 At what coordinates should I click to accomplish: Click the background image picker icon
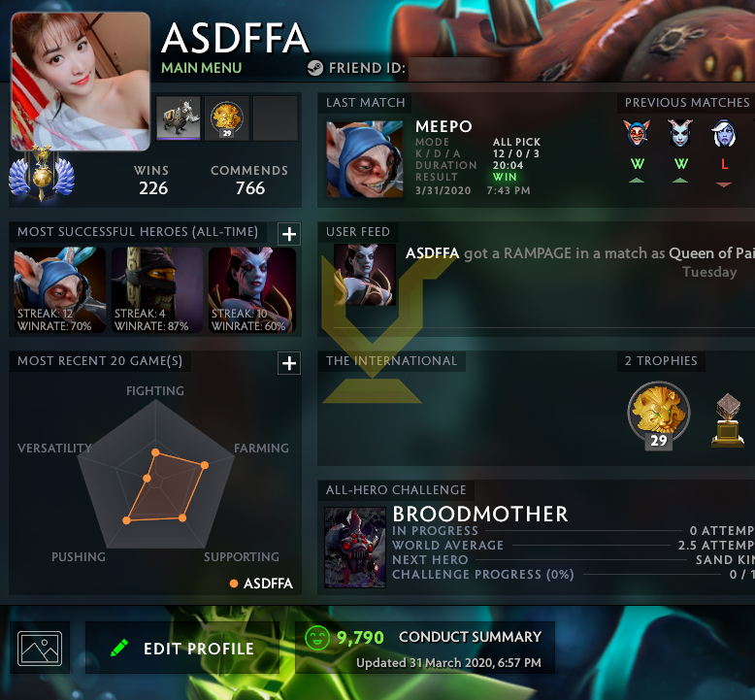40,648
